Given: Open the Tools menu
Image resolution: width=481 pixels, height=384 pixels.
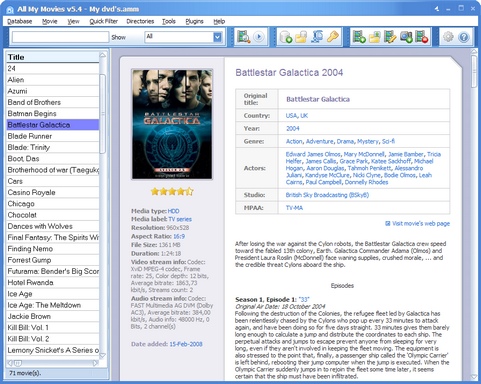Looking at the screenshot, I should click(x=169, y=21).
